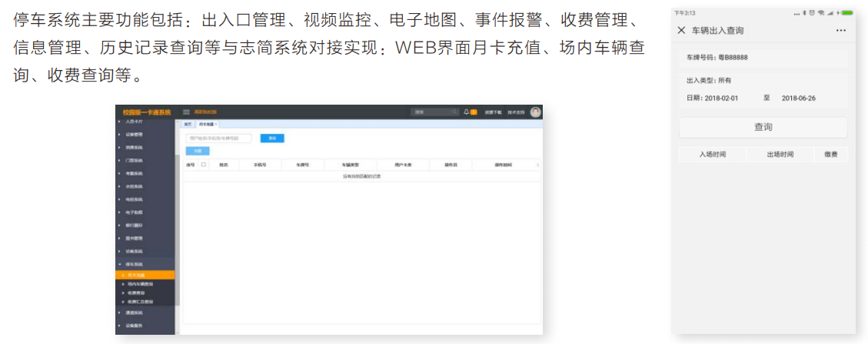Tap the X icon beside 车辆出入查询

(681, 31)
